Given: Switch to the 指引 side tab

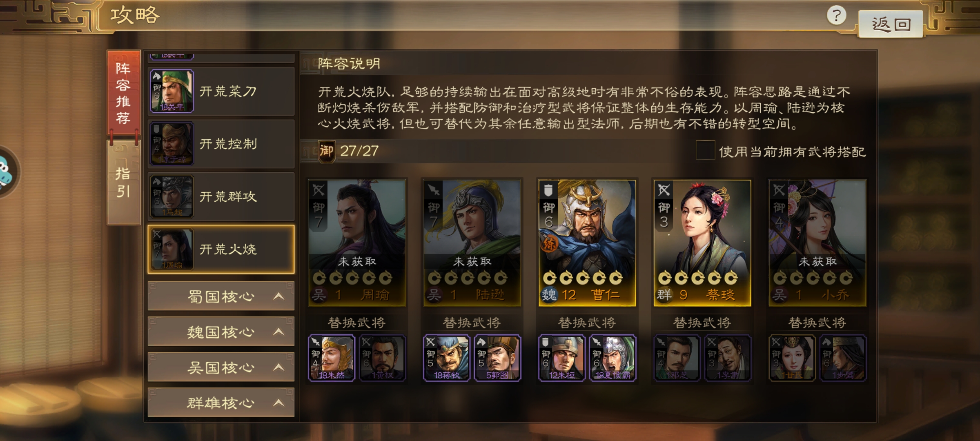Looking at the screenshot, I should point(123,183).
